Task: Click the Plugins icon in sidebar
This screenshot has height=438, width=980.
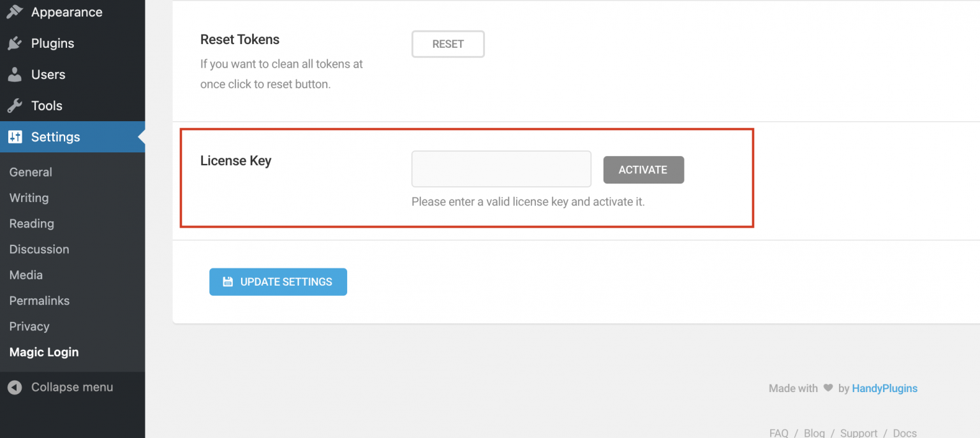Action: pos(15,43)
